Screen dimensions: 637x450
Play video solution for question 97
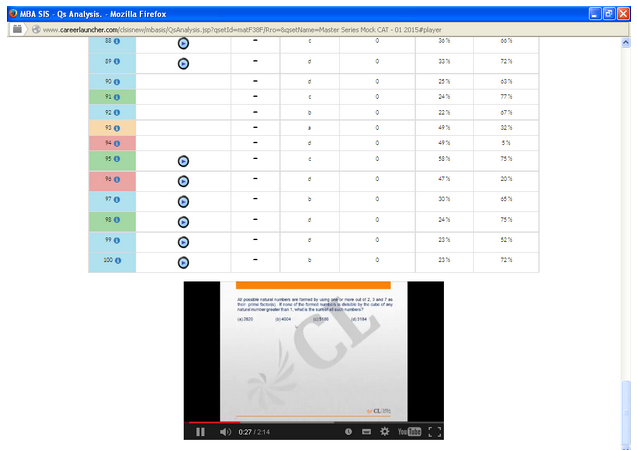click(x=183, y=201)
